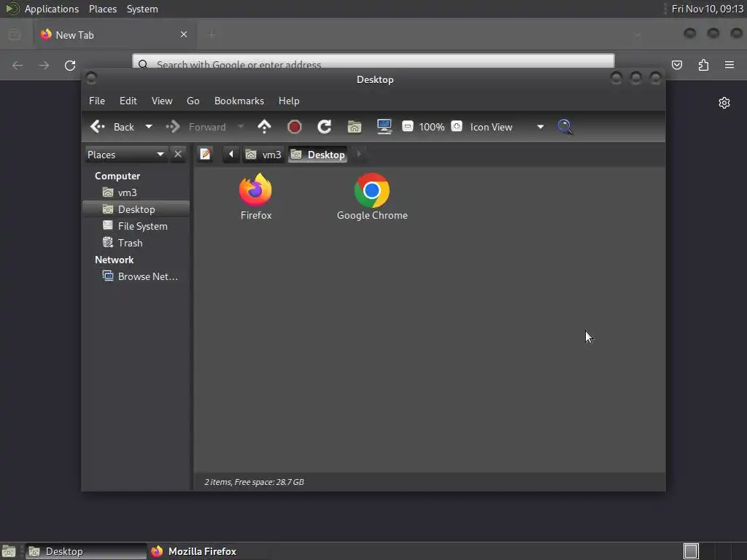The height and width of the screenshot is (560, 747).
Task: Switch to the Desktop taskbar window button
Action: click(86, 551)
